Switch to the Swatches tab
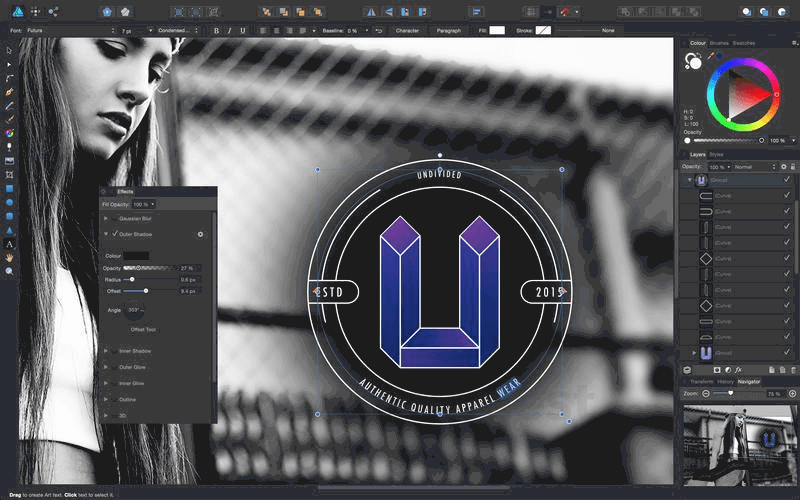 [x=744, y=44]
